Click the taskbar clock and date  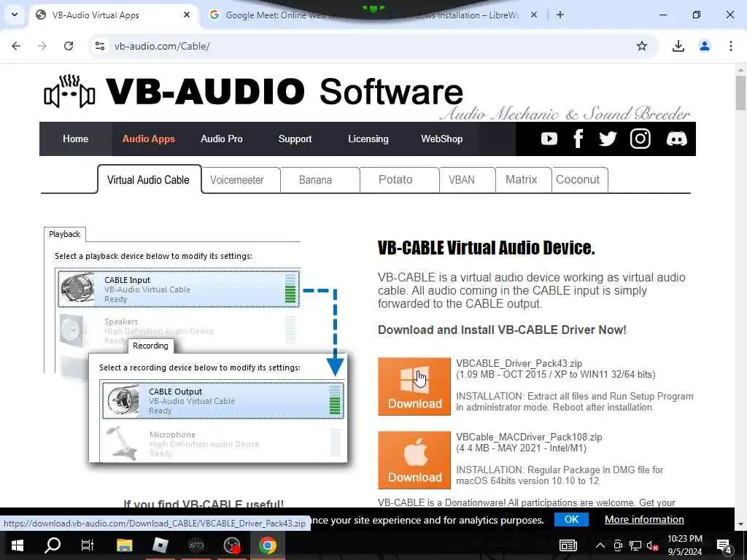pos(684,545)
